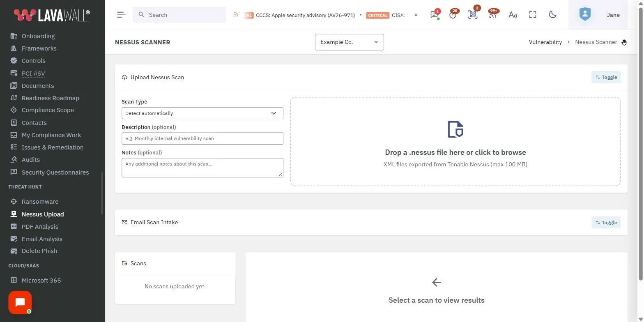Toggle the Email Scan Intake panel

click(606, 223)
